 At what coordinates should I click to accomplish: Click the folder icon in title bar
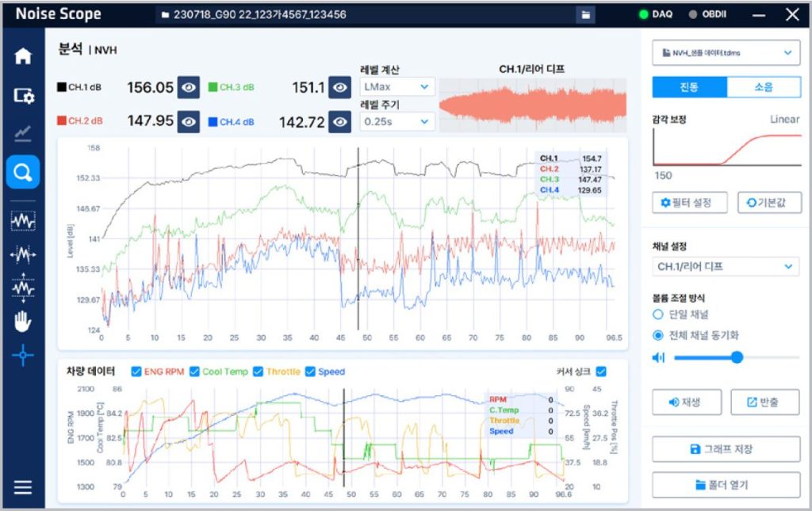[x=584, y=14]
